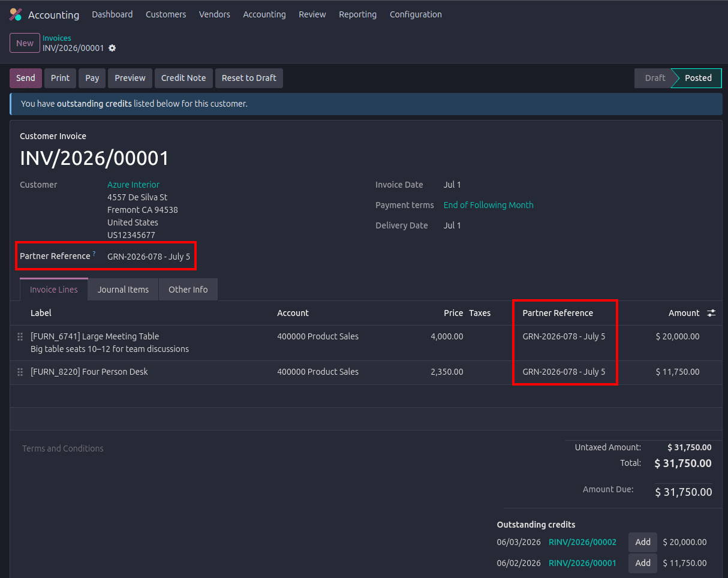Click Reset to Draft
Viewport: 728px width, 578px height.
[x=249, y=78]
